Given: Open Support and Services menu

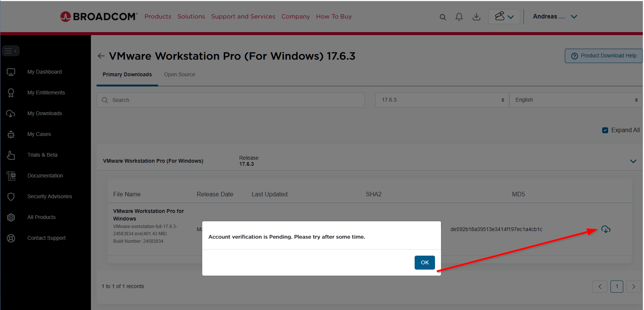Looking at the screenshot, I should (x=243, y=17).
